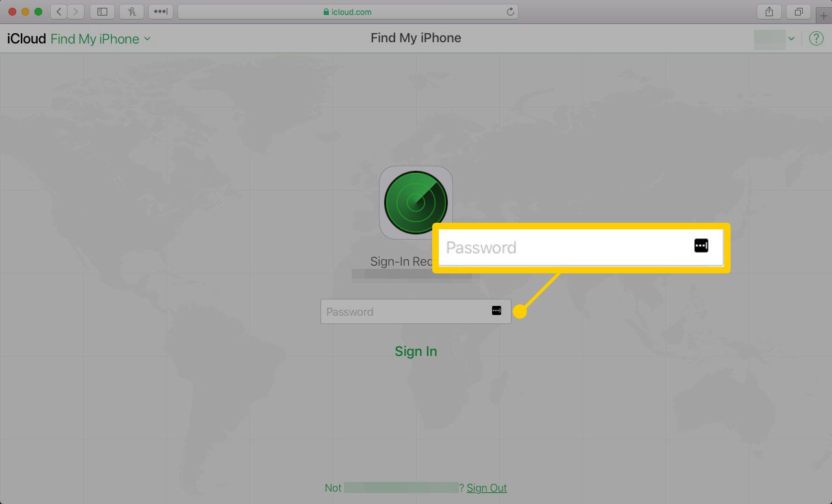The width and height of the screenshot is (832, 504).
Task: Open the Safari Share button
Action: (x=769, y=12)
